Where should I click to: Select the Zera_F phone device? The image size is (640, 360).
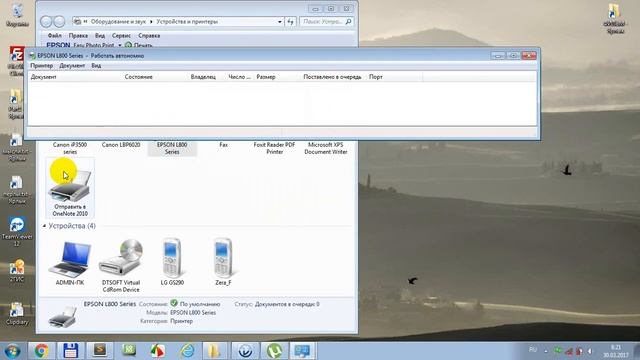pyautogui.click(x=223, y=262)
